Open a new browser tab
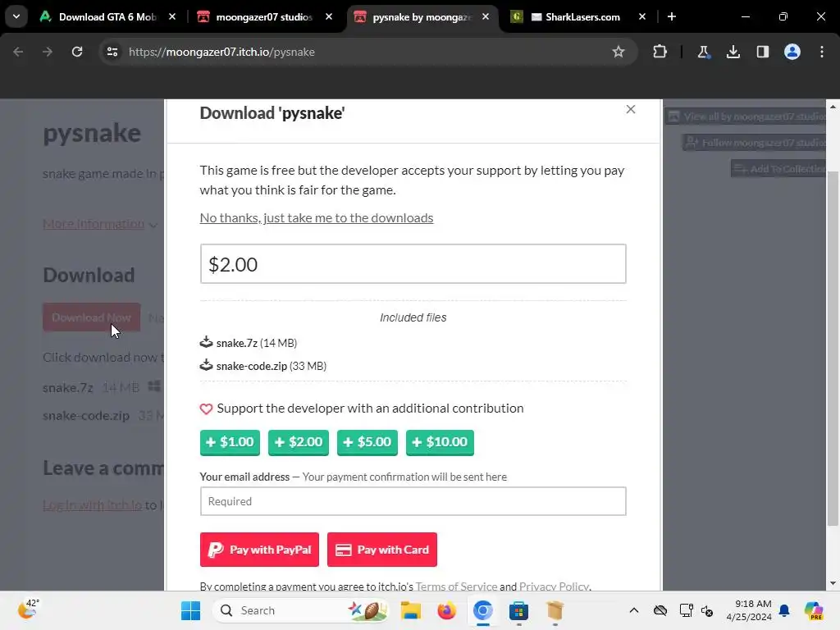Screen dimensions: 840x630 tap(672, 17)
